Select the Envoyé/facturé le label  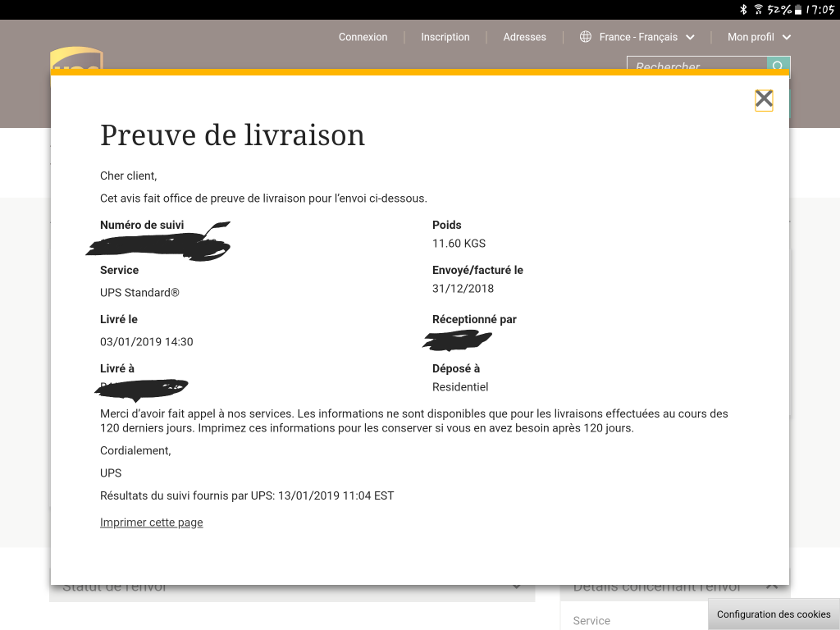pos(478,270)
